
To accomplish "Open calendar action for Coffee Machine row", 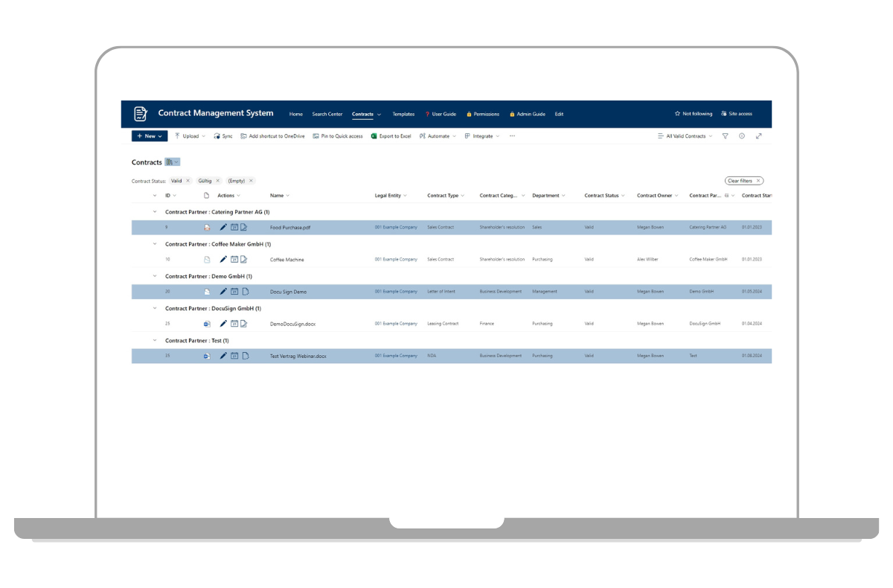I will pyautogui.click(x=234, y=259).
